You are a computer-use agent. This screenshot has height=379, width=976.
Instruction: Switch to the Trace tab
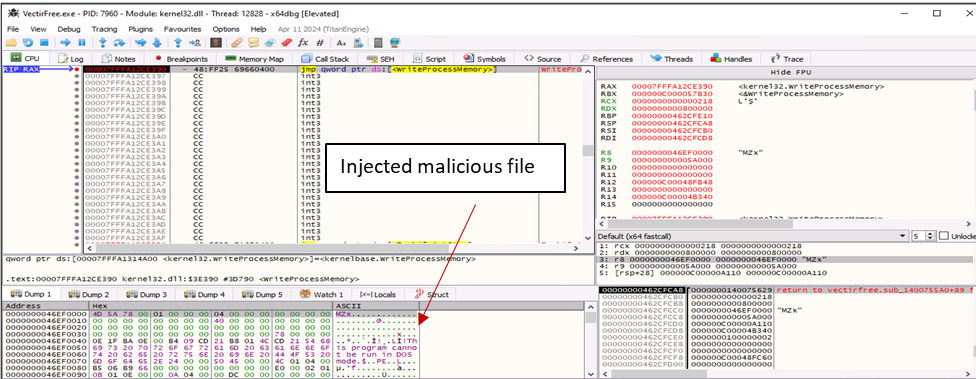(x=787, y=58)
